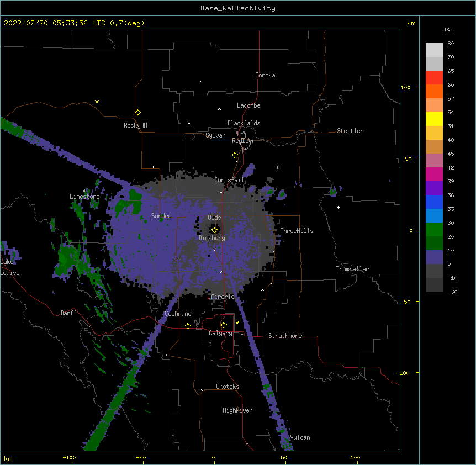Click the Lacombe city label
Screen dimensions: 476x465
tap(248, 105)
